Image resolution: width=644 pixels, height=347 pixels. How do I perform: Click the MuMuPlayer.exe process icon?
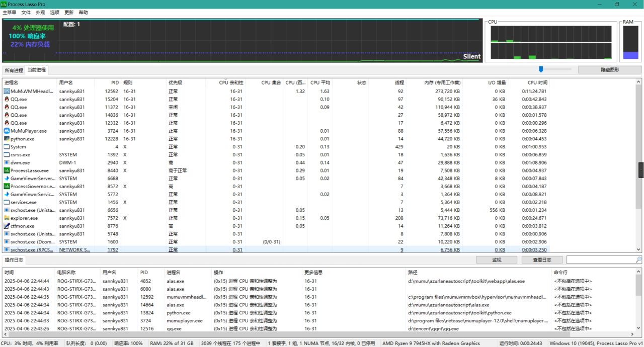pos(7,131)
